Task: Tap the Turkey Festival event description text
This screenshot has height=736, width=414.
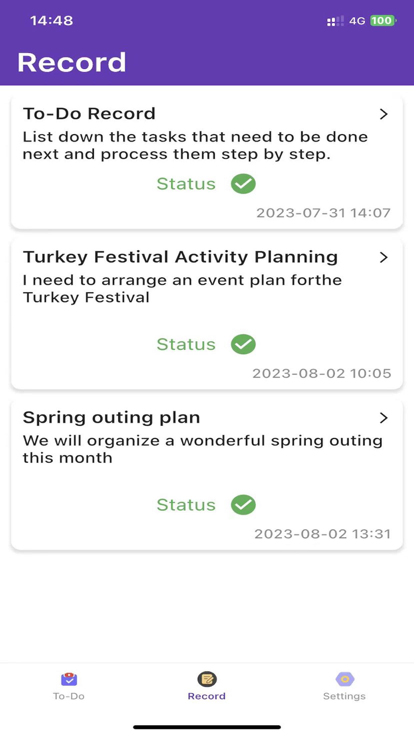Action: [182, 289]
